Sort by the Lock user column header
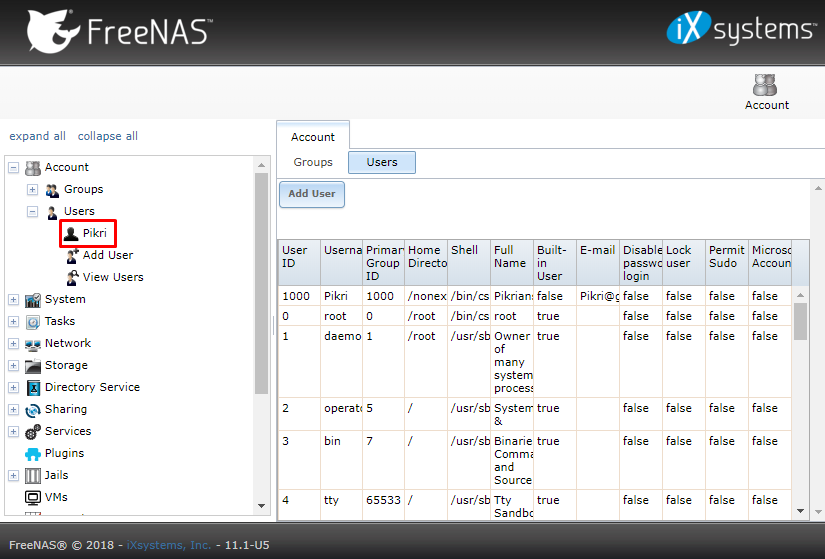 coord(683,263)
